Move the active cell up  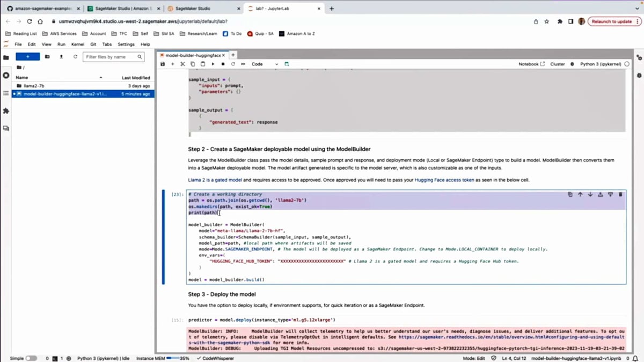(x=580, y=195)
